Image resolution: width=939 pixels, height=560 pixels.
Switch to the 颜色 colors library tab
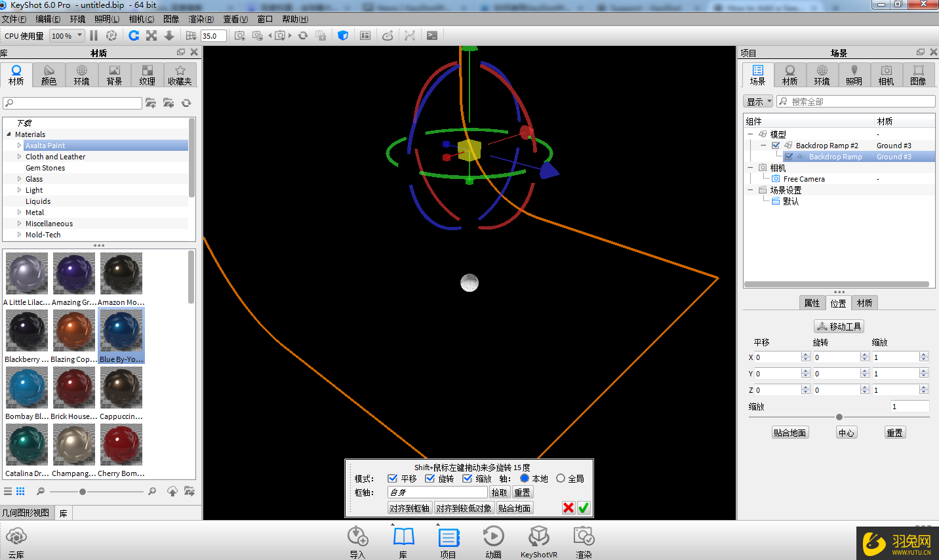(49, 75)
